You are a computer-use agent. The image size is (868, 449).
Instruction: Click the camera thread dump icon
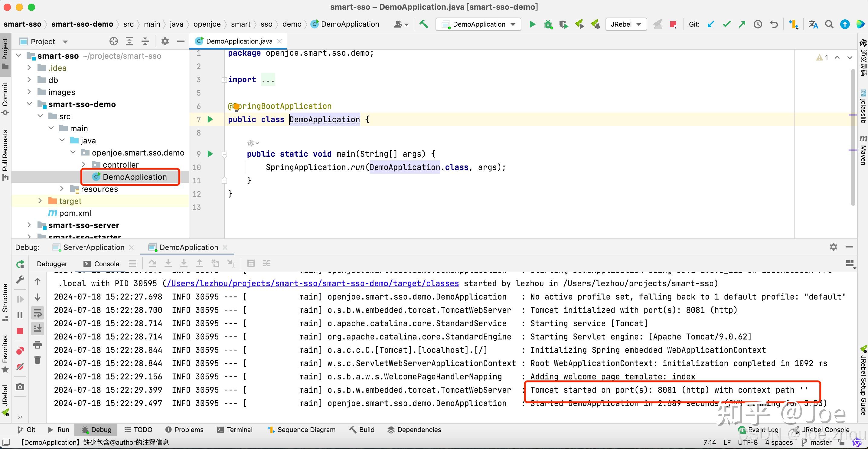20,387
